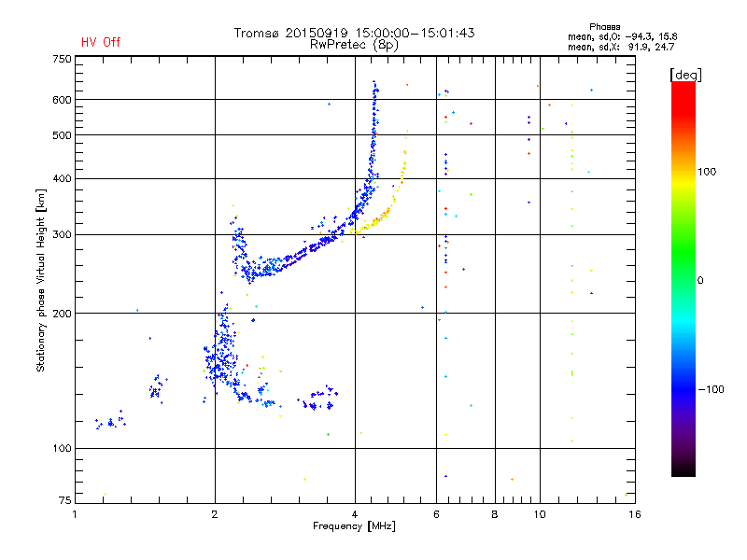Click the '6' x-axis tick label

[436, 514]
